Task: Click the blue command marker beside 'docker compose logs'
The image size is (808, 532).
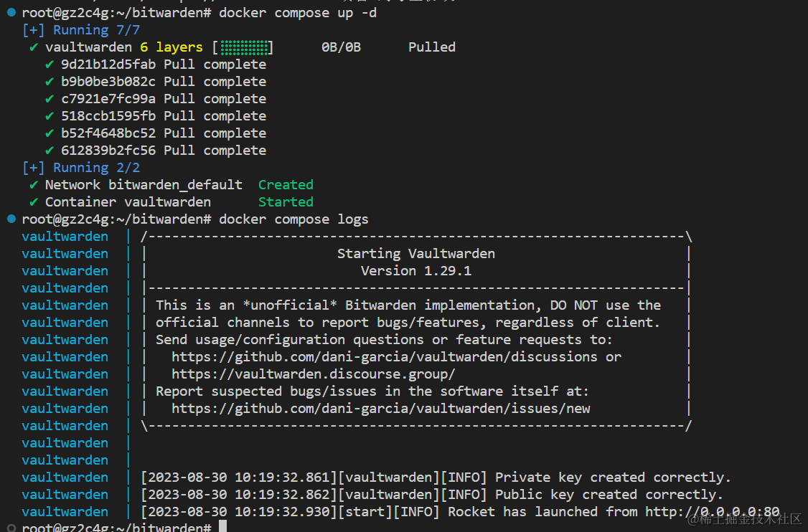Action: click(11, 219)
